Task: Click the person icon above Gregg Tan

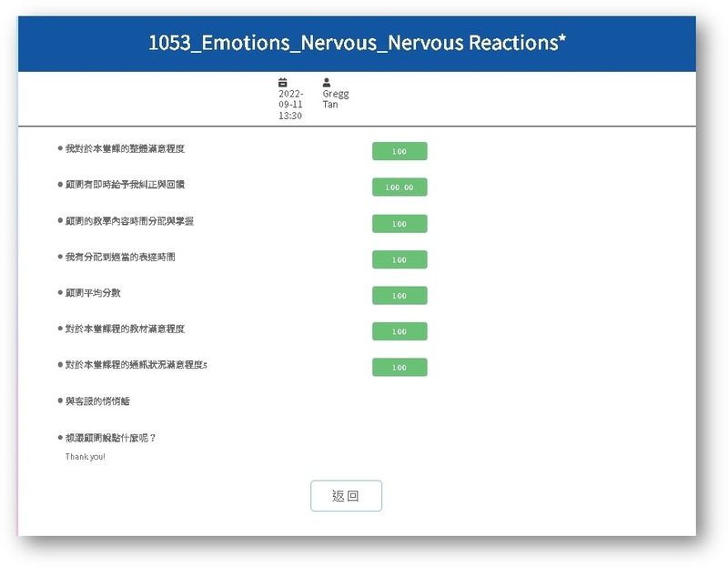Action: (327, 82)
